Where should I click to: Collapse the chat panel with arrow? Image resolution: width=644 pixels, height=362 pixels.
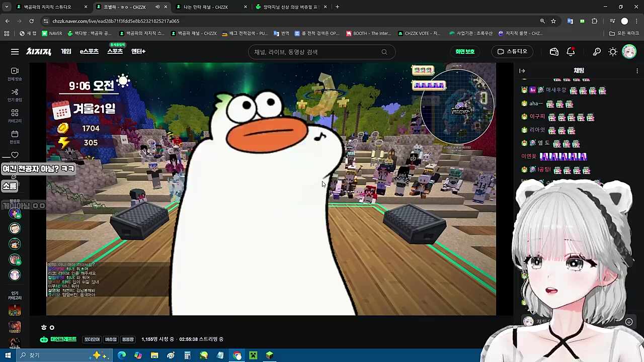[522, 71]
